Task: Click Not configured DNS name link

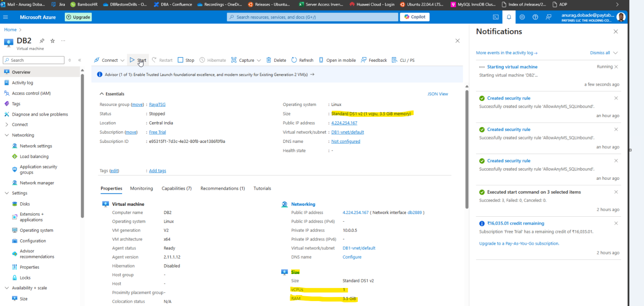Action: click(x=346, y=142)
